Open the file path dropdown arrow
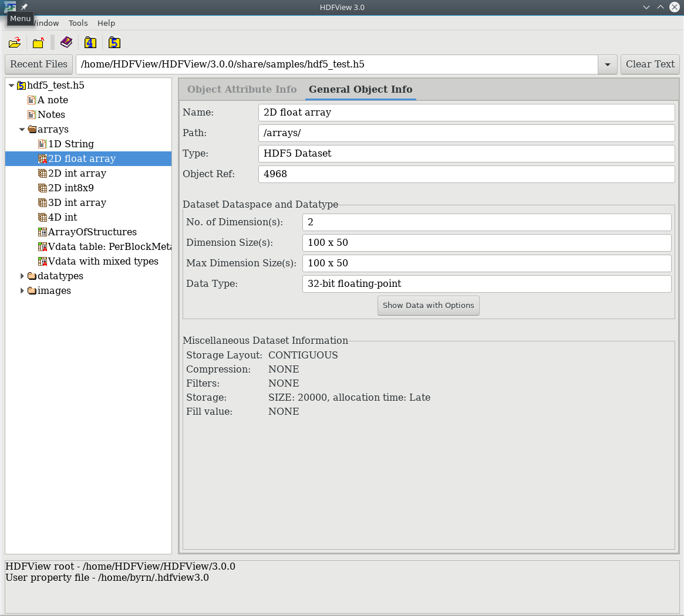The image size is (684, 616). click(x=607, y=65)
